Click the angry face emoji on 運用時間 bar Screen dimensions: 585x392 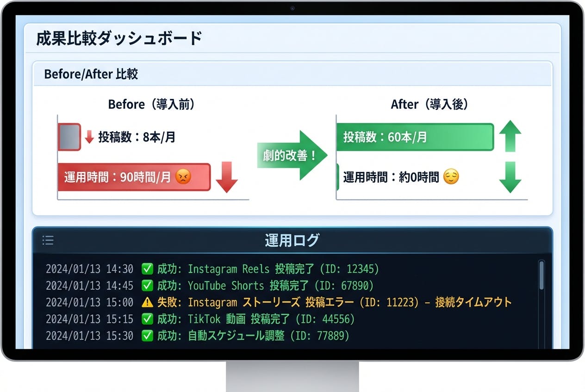pyautogui.click(x=183, y=177)
